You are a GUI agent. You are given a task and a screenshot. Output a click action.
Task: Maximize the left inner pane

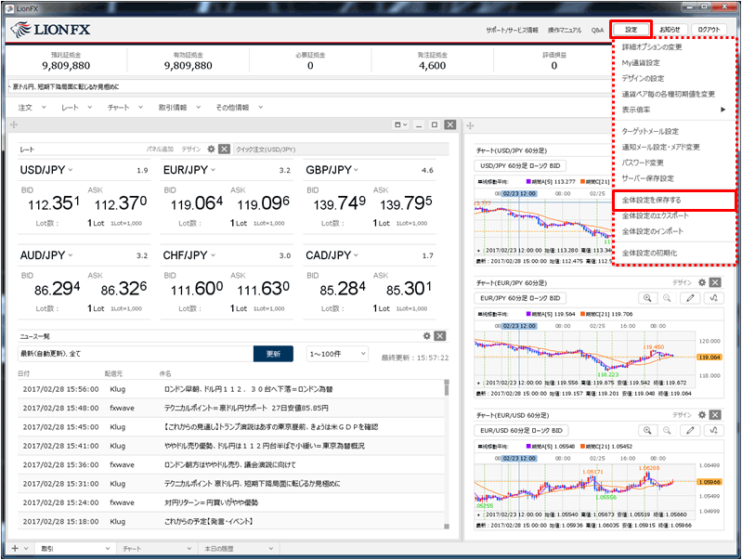(x=435, y=125)
